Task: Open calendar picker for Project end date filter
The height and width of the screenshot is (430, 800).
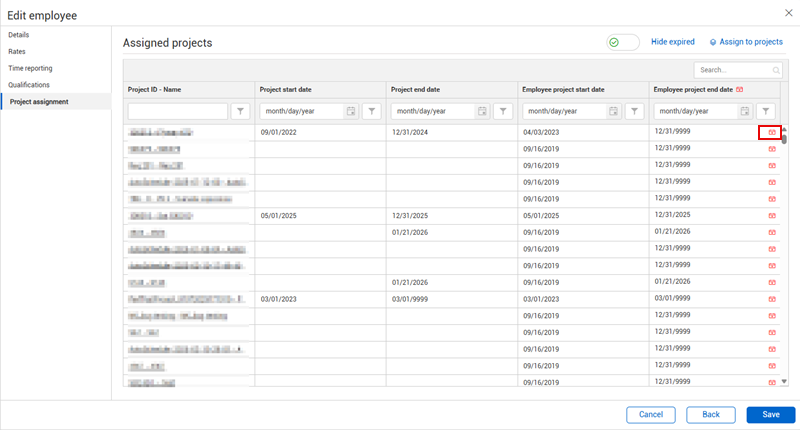Action: [x=482, y=111]
